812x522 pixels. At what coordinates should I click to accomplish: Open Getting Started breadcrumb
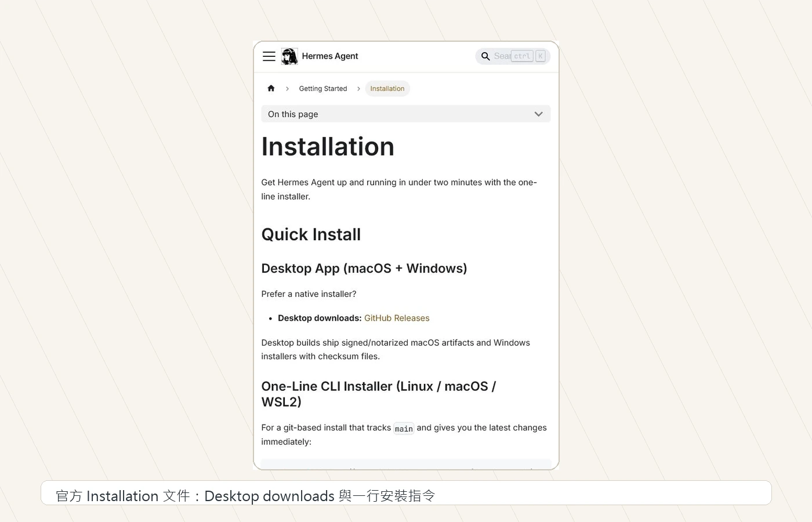click(x=323, y=89)
